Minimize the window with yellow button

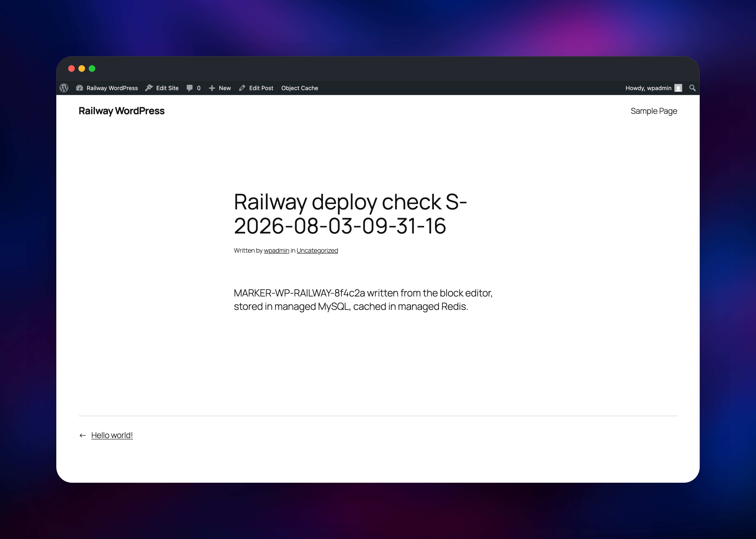[x=82, y=68]
